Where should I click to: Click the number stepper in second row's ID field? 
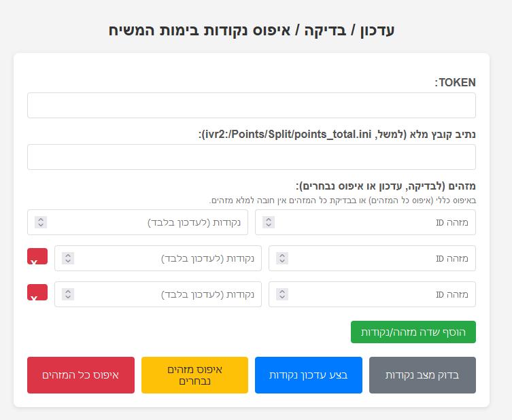coord(282,258)
